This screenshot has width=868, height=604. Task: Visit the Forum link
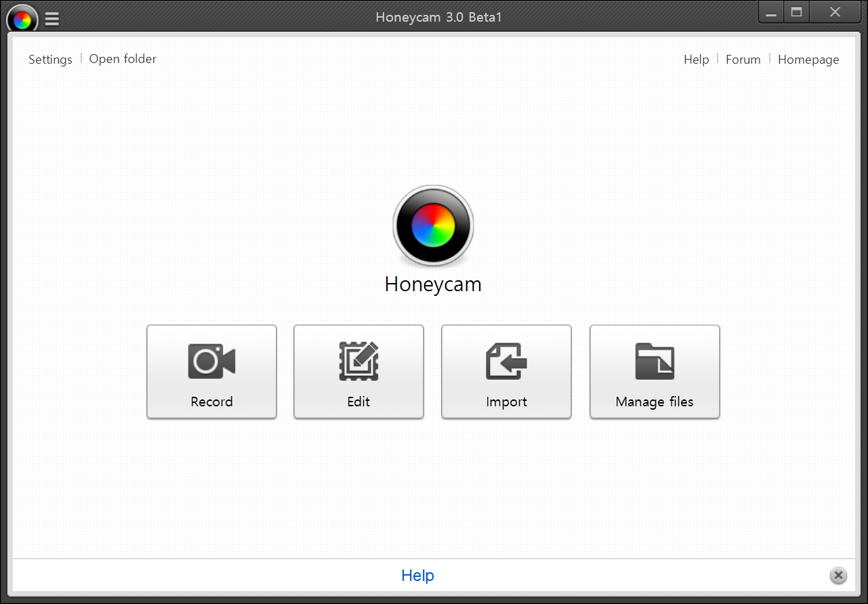[x=743, y=60]
